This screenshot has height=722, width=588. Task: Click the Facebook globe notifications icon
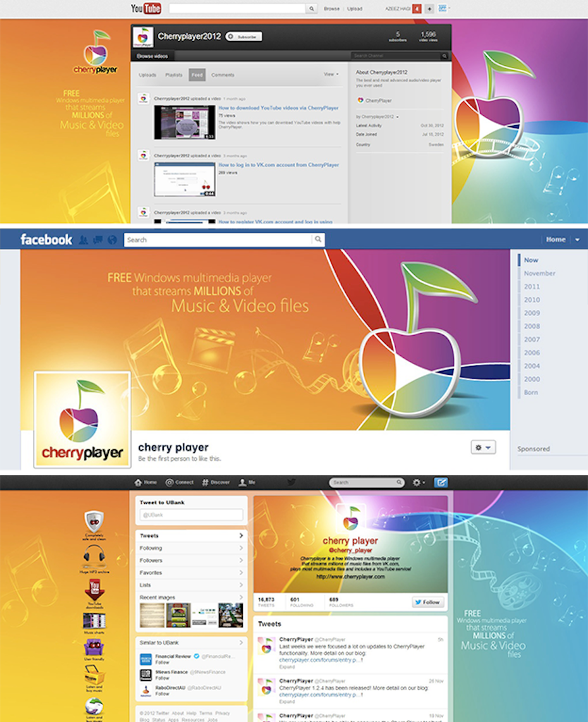coord(112,240)
